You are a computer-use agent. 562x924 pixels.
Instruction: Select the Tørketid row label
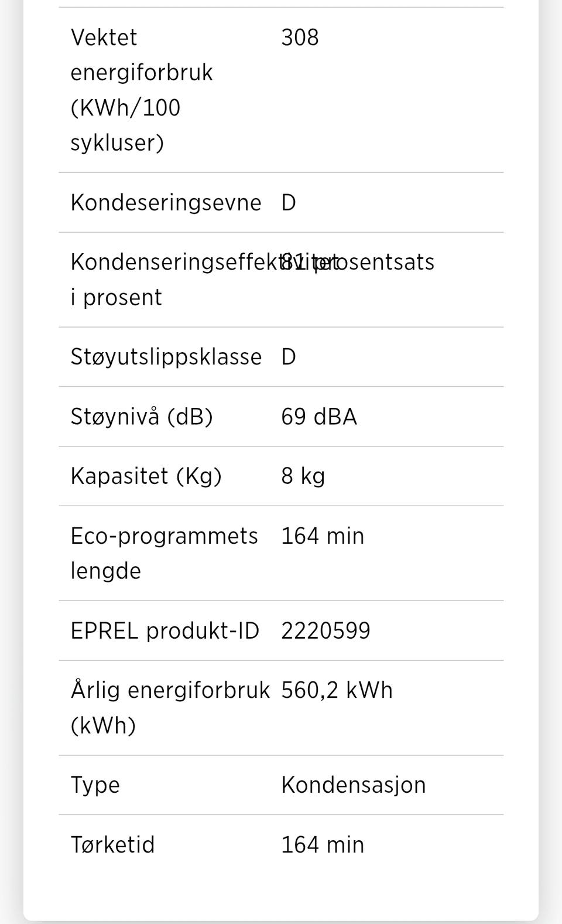click(x=112, y=845)
